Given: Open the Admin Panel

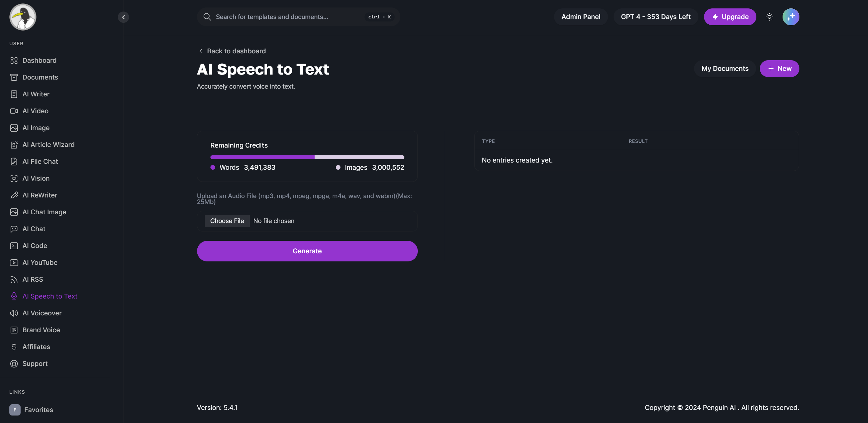Looking at the screenshot, I should [581, 17].
